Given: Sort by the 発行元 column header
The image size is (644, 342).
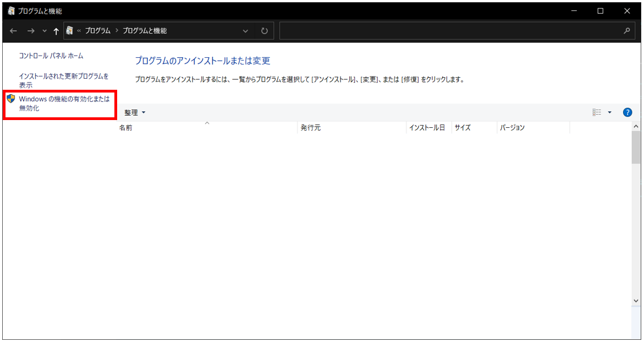Looking at the screenshot, I should pos(352,127).
